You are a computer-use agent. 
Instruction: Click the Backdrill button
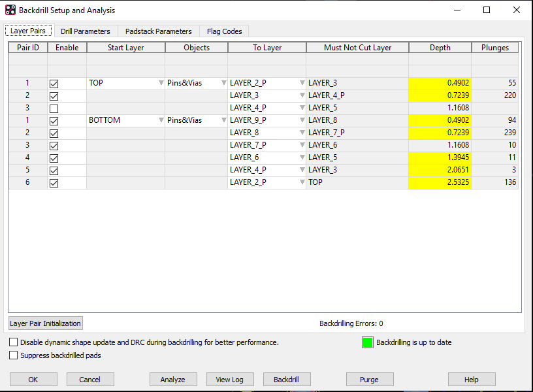(x=287, y=380)
